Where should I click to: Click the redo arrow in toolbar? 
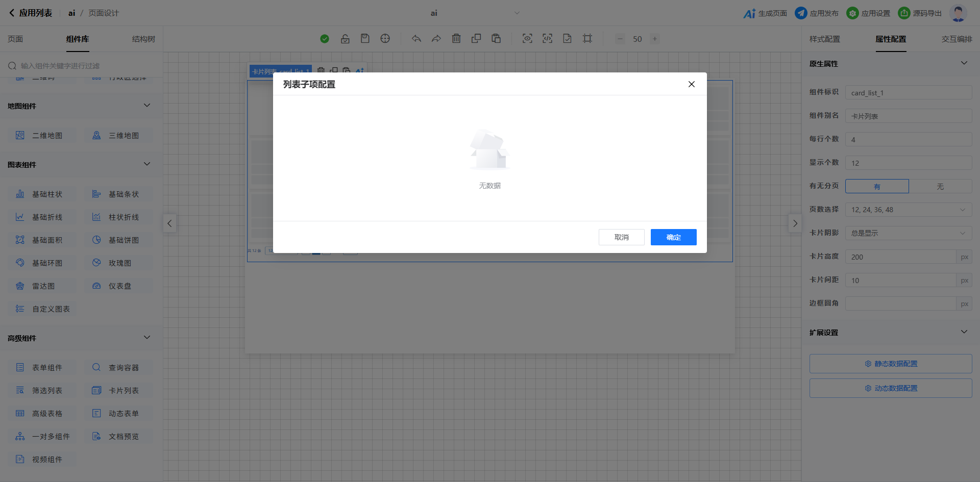click(x=436, y=39)
